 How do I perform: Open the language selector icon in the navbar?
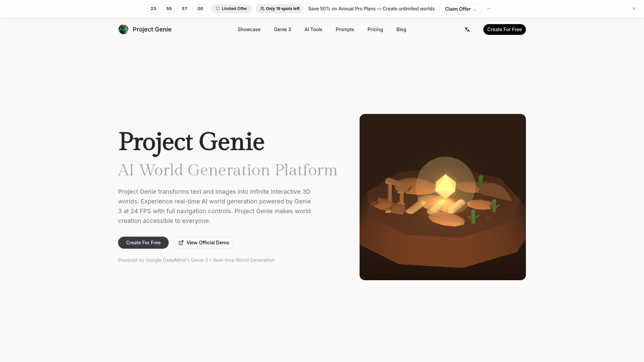(x=467, y=29)
